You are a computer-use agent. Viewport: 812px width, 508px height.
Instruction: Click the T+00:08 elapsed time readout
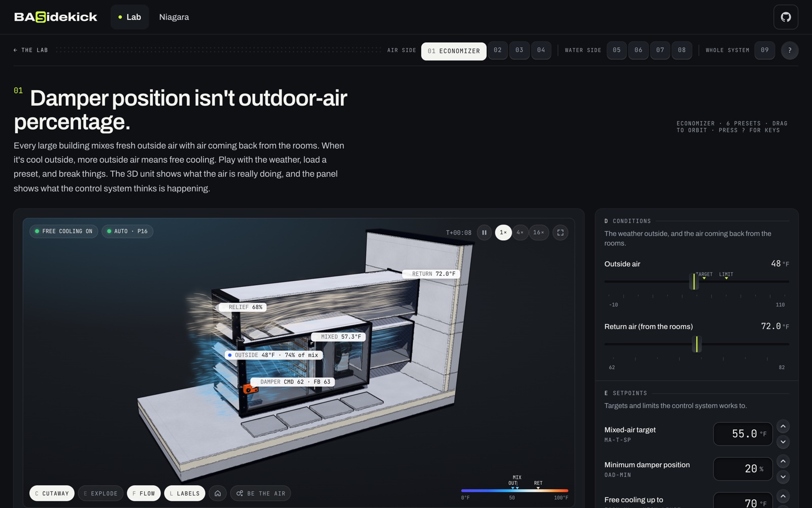tap(459, 233)
